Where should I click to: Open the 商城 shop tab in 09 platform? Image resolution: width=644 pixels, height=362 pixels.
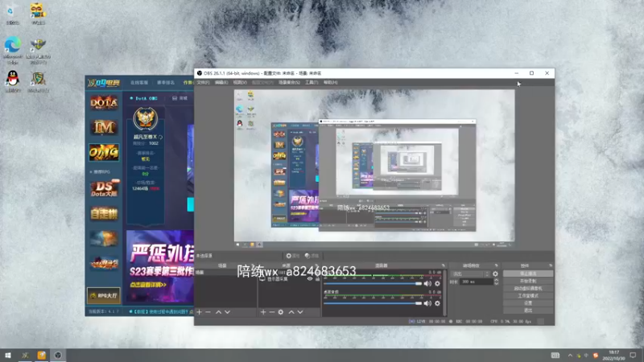click(180, 98)
